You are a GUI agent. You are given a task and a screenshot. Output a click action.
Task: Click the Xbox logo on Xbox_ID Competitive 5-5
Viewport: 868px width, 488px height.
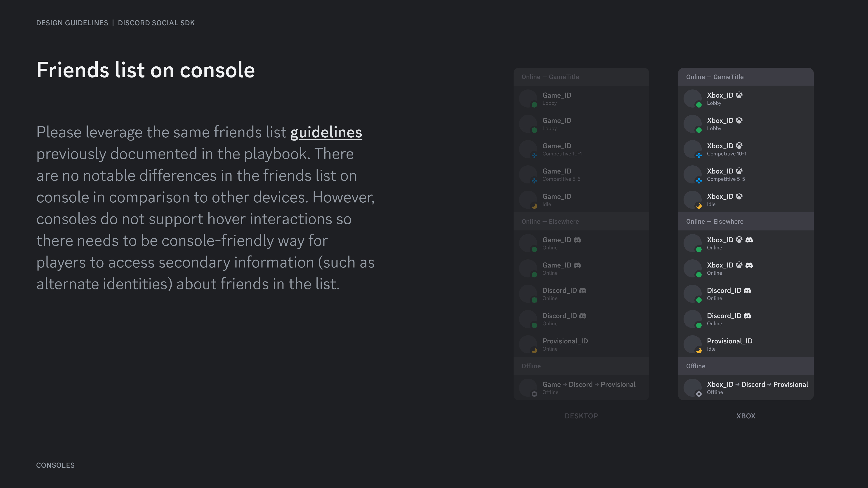pos(740,171)
